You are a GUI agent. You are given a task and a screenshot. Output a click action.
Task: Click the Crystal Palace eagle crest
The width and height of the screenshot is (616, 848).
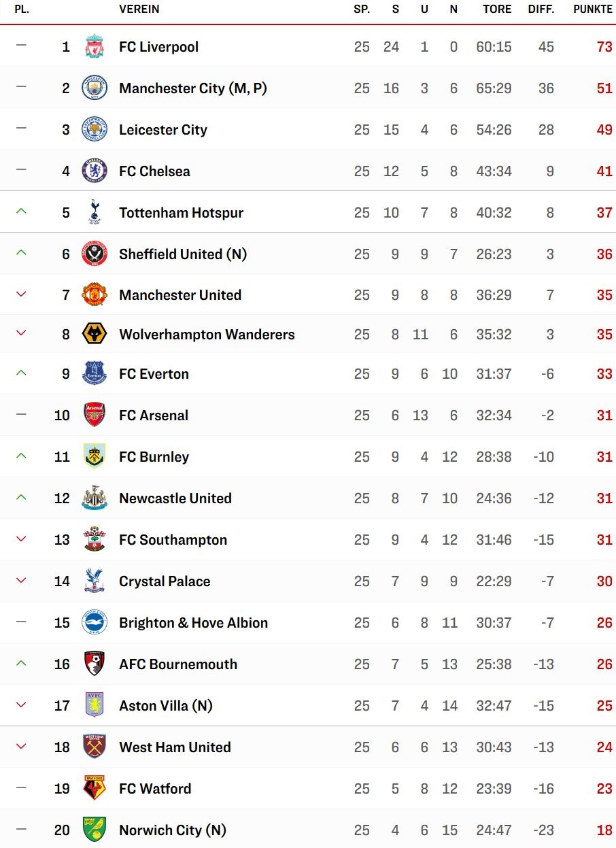click(x=95, y=581)
